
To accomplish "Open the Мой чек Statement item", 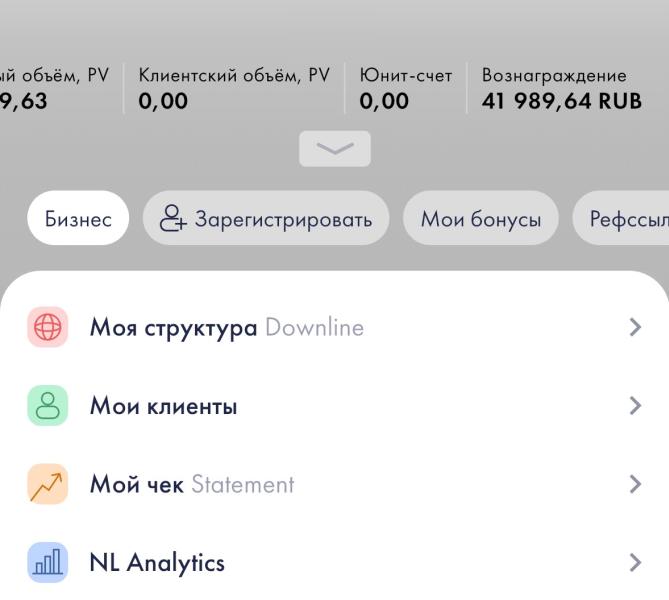I will 192,485.
